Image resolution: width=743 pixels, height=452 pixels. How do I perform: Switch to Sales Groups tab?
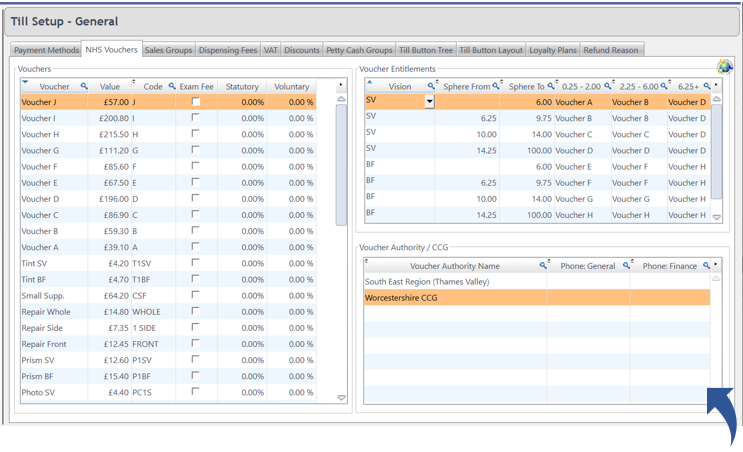(168, 50)
